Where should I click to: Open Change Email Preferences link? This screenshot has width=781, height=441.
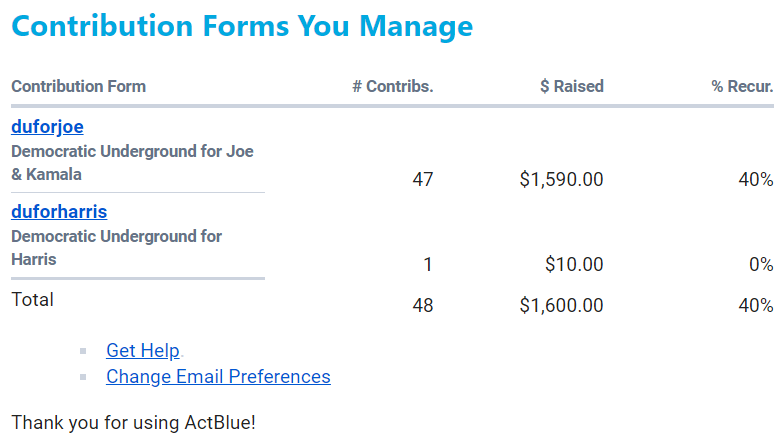[x=218, y=376]
